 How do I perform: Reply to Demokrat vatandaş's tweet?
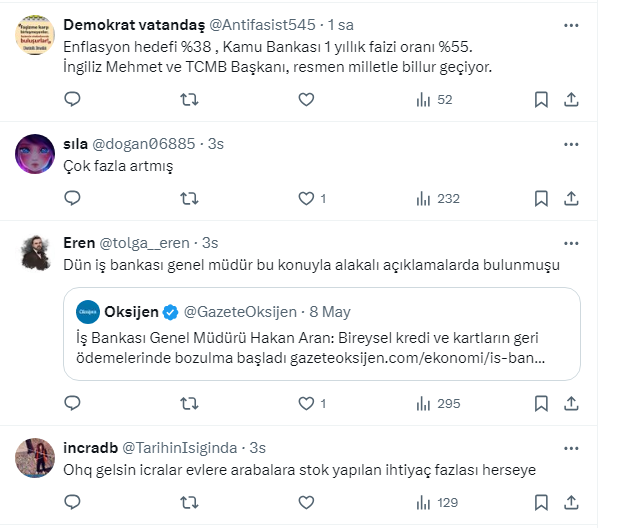[x=72, y=99]
